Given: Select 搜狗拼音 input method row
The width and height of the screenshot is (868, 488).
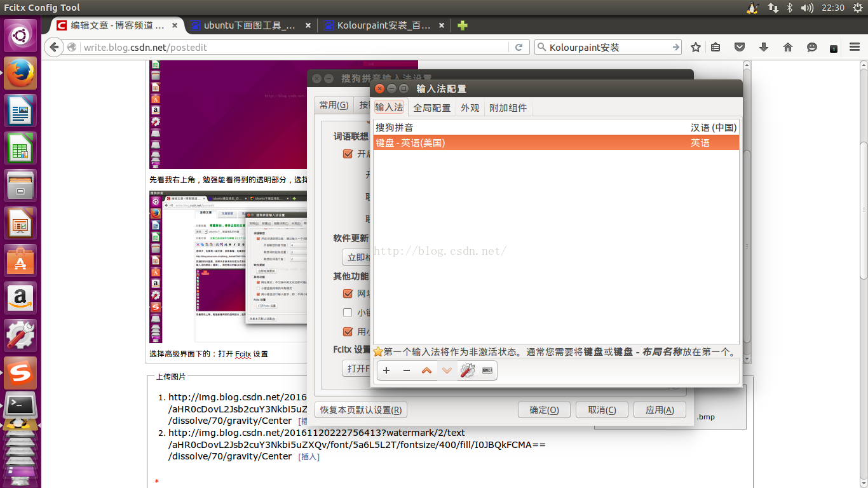Looking at the screenshot, I should pyautogui.click(x=556, y=128).
